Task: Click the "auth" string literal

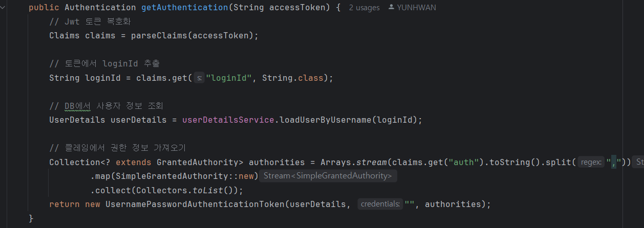Action: pyautogui.click(x=464, y=163)
